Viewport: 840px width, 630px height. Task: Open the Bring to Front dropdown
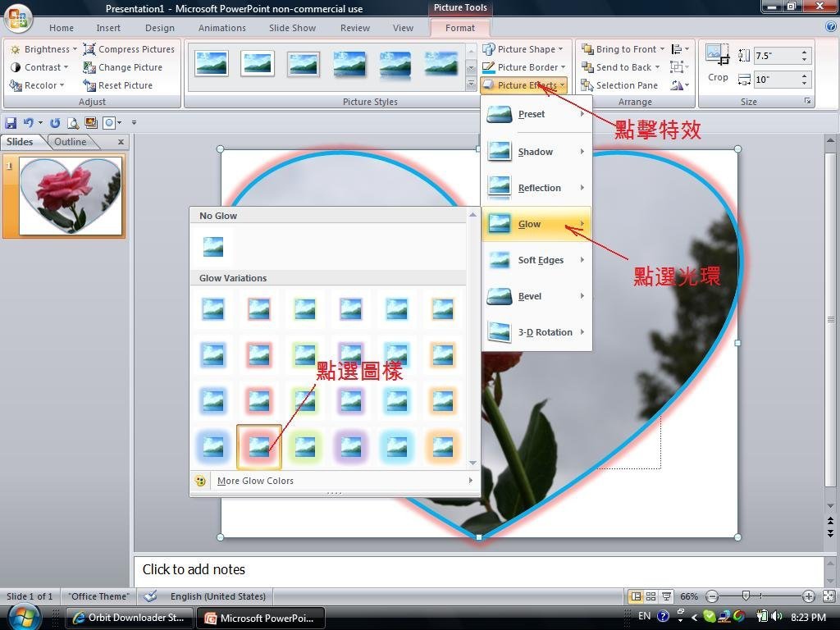coord(623,49)
